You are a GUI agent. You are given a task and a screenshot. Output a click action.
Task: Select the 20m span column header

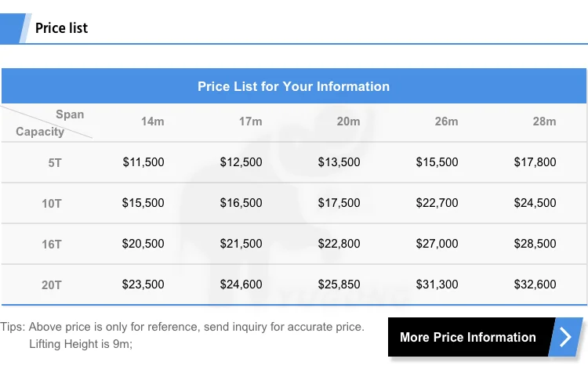click(x=348, y=121)
